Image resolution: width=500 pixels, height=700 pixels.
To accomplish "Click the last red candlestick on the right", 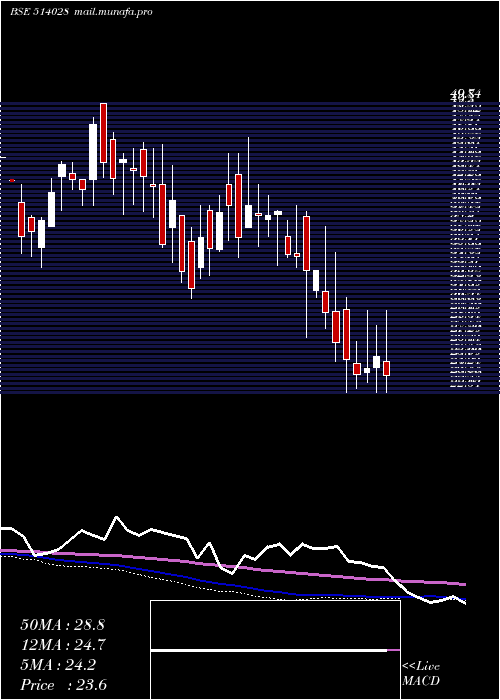I will point(387,368).
